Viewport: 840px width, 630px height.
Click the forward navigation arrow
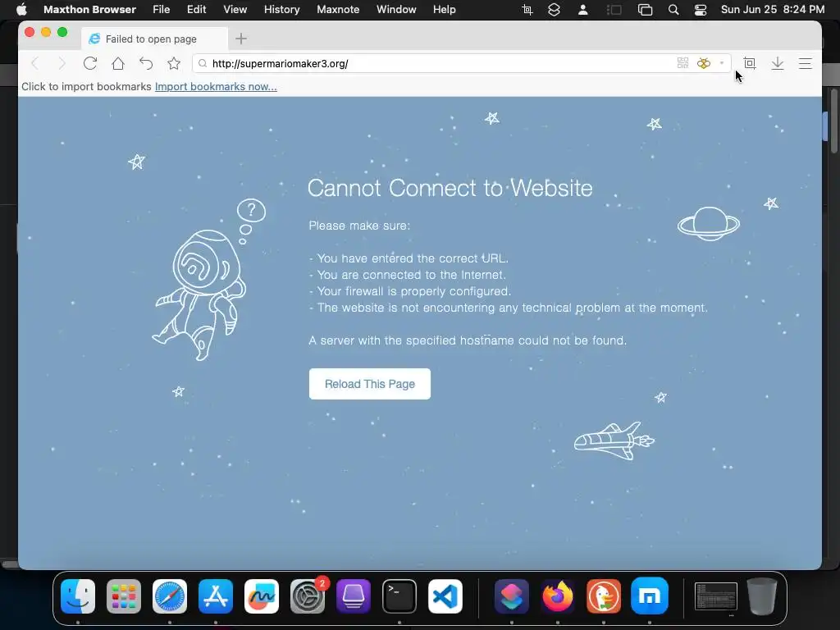(x=62, y=64)
